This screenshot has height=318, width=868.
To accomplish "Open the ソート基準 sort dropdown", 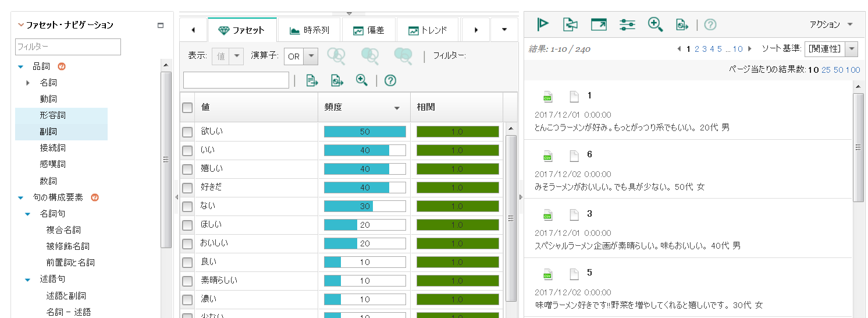I will 852,49.
